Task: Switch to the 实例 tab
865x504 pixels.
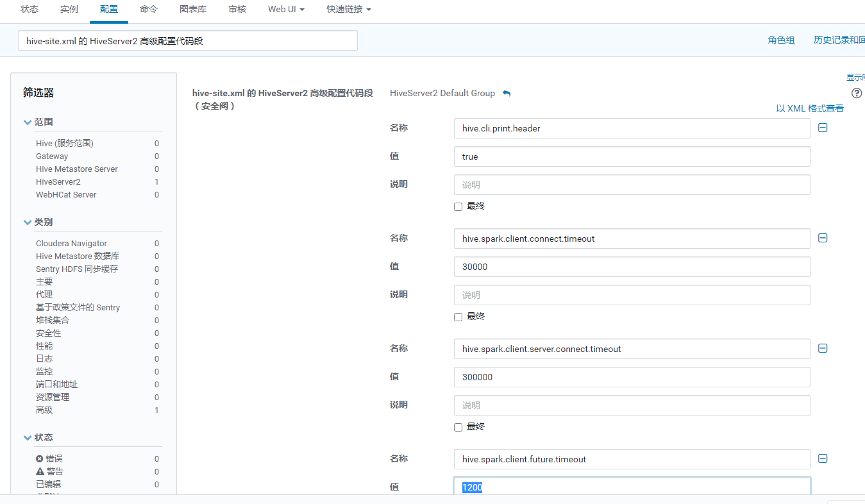Action: point(69,9)
